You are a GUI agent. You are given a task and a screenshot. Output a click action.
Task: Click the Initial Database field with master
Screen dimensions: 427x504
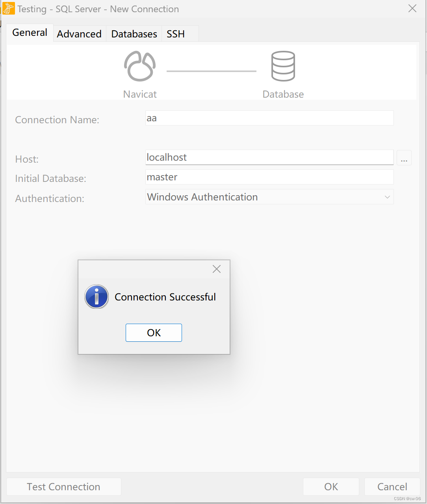tap(269, 177)
